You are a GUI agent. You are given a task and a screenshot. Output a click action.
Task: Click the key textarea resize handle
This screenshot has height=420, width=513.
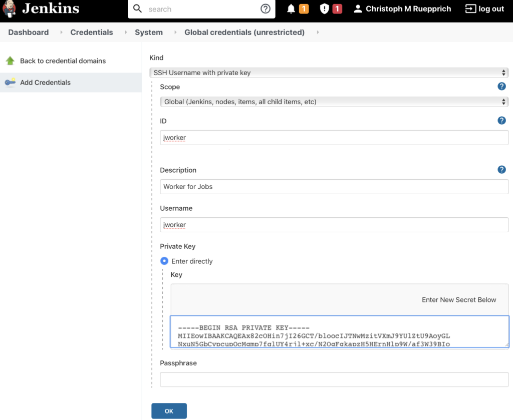point(506,344)
